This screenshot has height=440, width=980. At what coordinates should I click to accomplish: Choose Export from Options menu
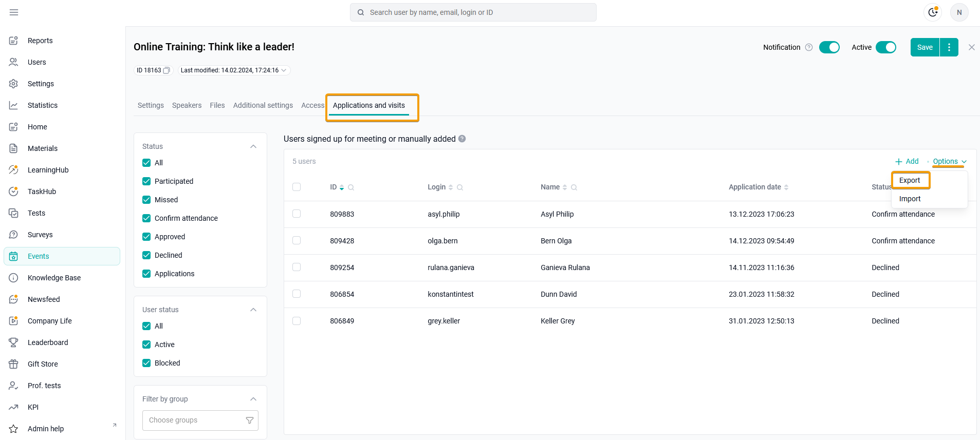click(910, 180)
